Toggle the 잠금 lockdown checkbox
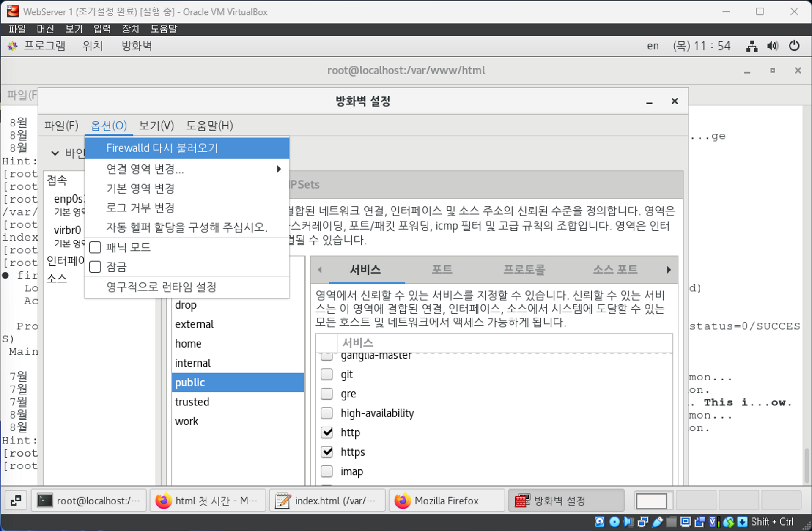Viewport: 812px width, 531px height. click(x=95, y=267)
